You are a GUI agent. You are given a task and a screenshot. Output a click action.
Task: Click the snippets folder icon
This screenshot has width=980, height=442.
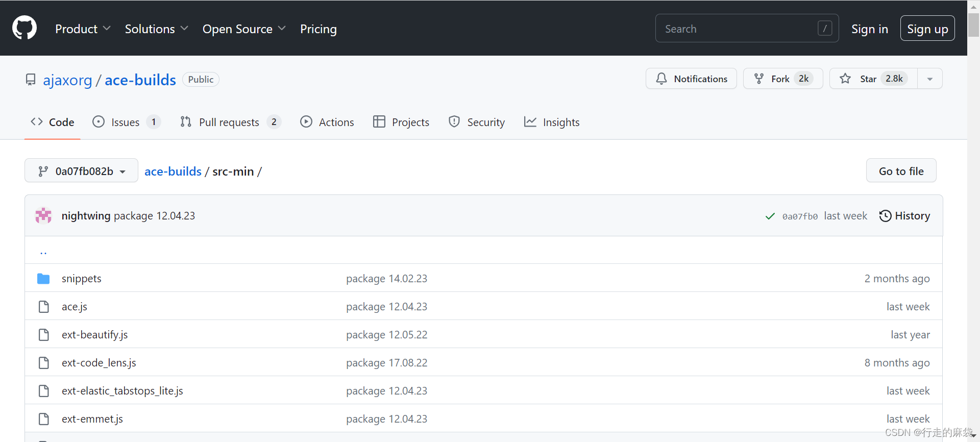43,279
